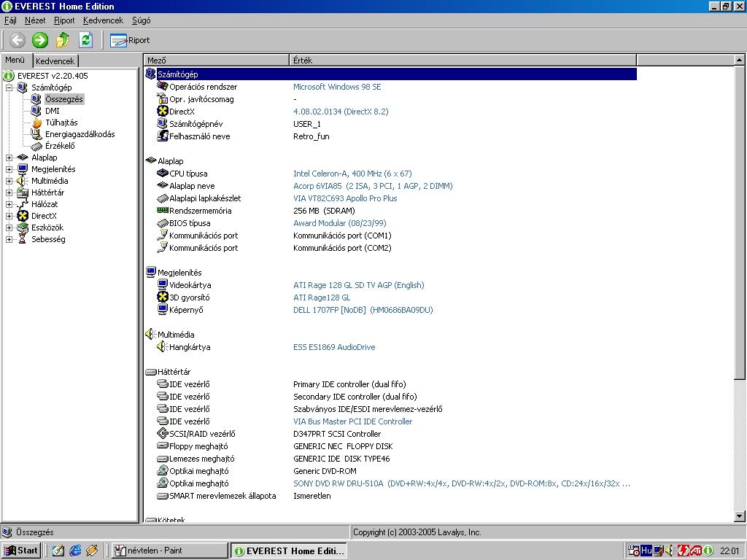Select EVEREST v2.20.405 root icon in tree

9,76
